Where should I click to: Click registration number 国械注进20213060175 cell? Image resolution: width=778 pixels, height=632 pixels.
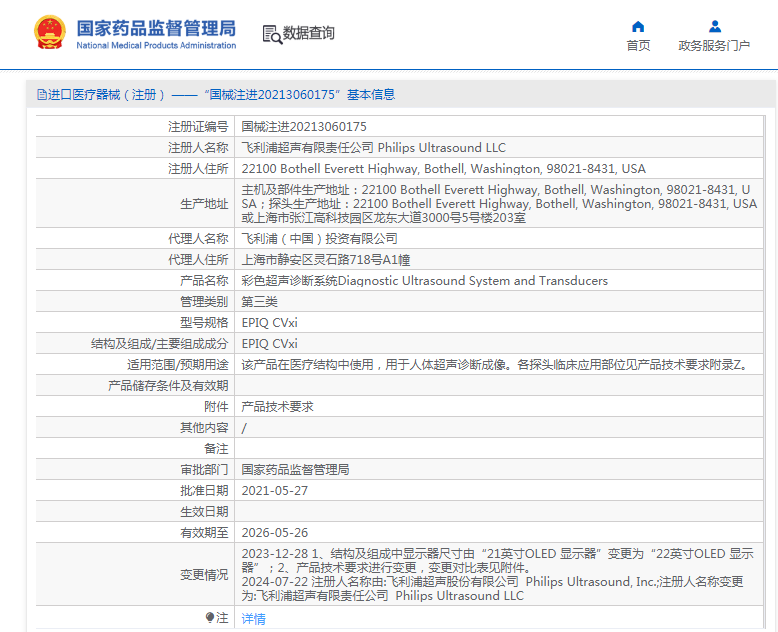coord(304,127)
